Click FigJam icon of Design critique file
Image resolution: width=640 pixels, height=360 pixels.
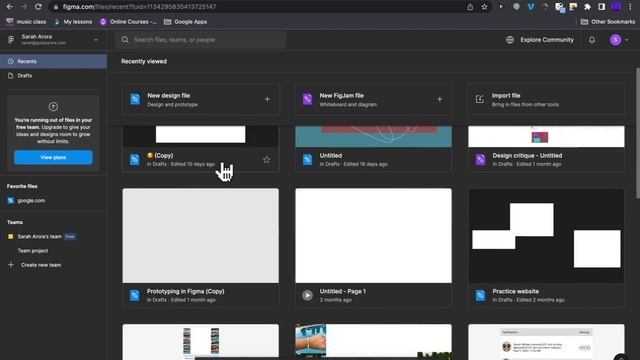click(x=480, y=160)
